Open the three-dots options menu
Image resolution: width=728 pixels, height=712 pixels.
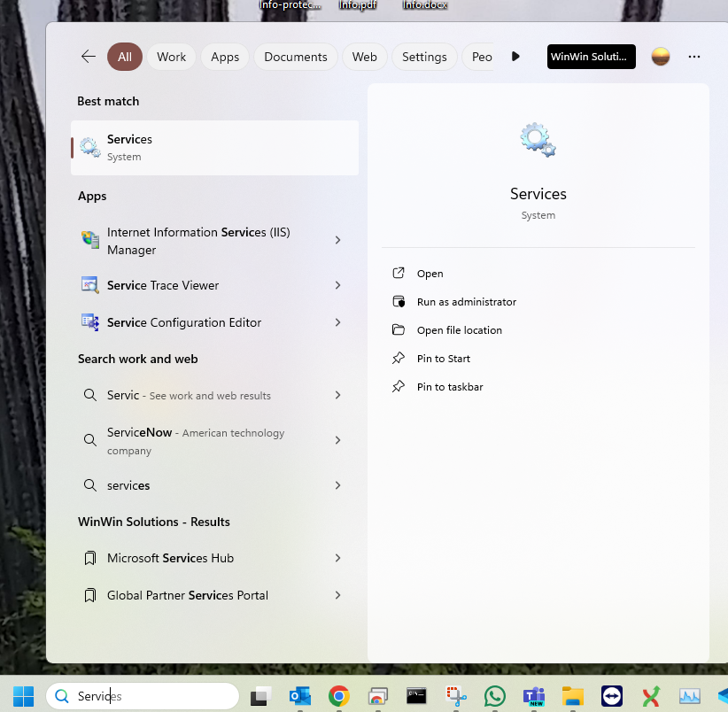pos(694,57)
